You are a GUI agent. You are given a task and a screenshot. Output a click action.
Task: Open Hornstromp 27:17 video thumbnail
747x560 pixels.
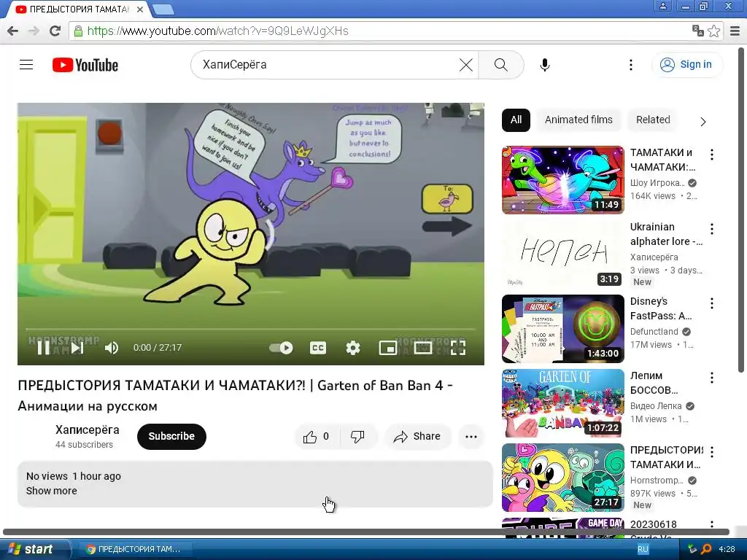pos(562,478)
